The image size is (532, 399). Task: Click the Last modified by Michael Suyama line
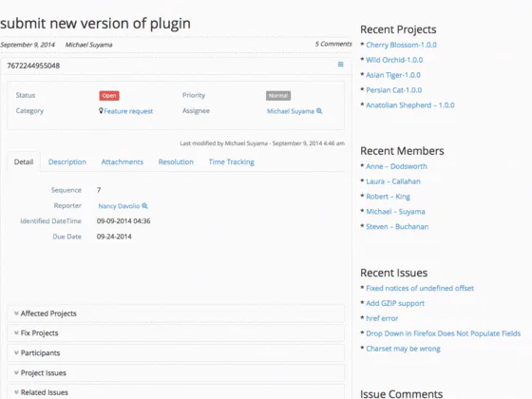[262, 143]
